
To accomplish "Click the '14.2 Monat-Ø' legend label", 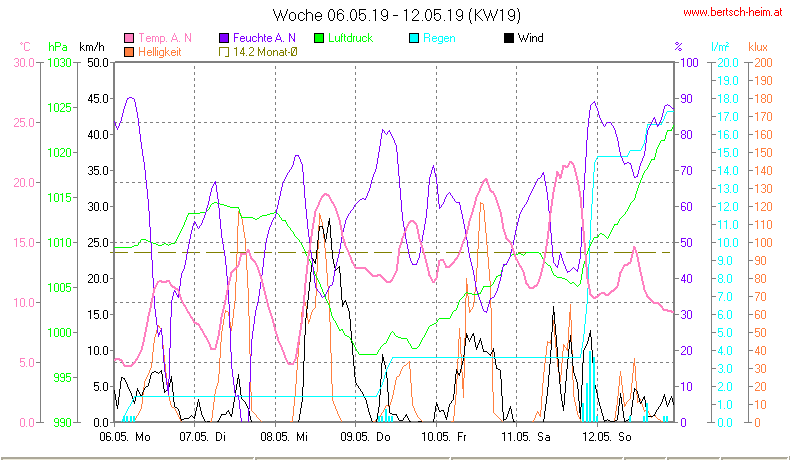I will pyautogui.click(x=266, y=52).
